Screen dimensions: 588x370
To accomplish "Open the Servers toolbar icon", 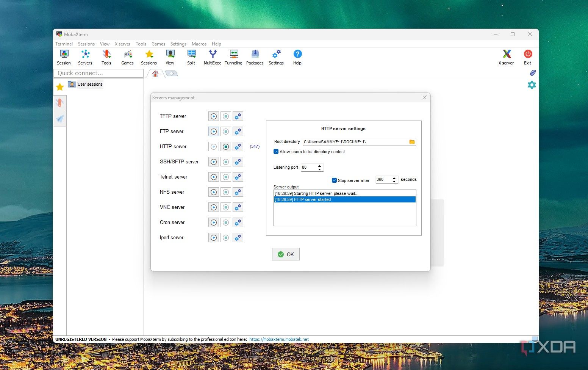I will [x=85, y=57].
